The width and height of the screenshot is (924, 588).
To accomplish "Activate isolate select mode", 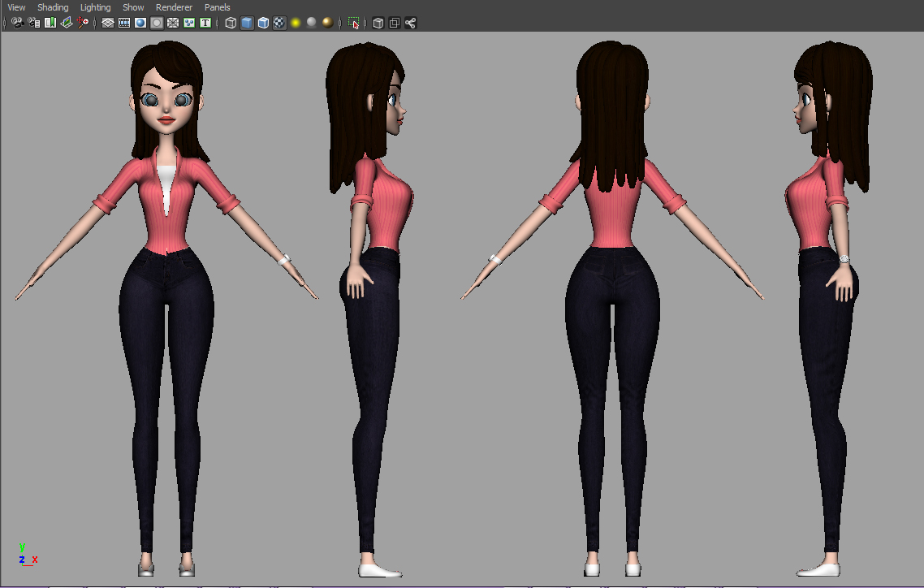I will click(353, 24).
